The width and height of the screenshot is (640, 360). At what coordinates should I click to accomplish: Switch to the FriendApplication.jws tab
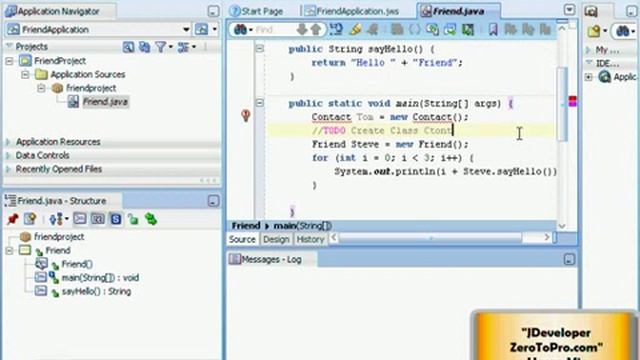[353, 11]
